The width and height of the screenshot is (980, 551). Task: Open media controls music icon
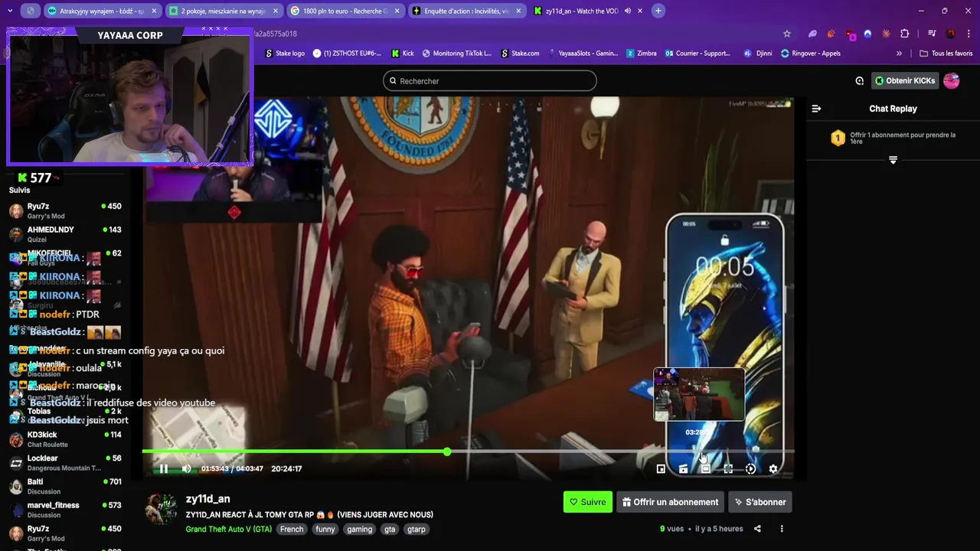(x=932, y=34)
